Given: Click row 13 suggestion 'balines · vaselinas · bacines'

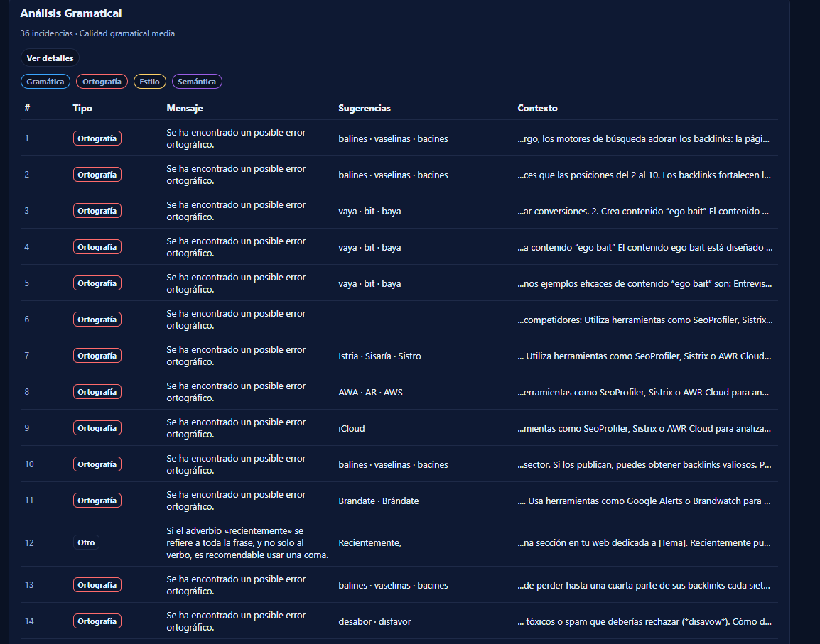Looking at the screenshot, I should coord(393,585).
